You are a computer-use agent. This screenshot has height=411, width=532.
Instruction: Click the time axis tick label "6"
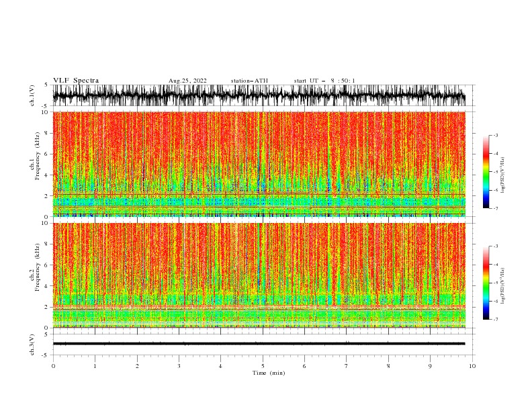tap(304, 366)
